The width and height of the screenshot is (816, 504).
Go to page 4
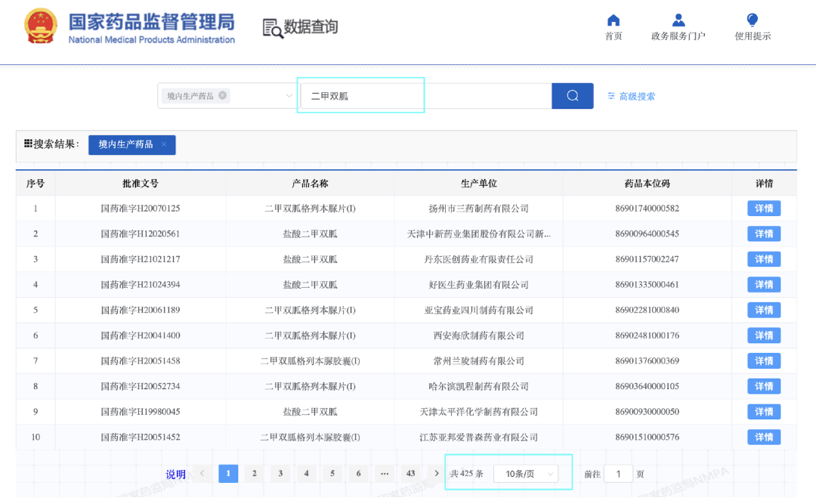(x=306, y=473)
